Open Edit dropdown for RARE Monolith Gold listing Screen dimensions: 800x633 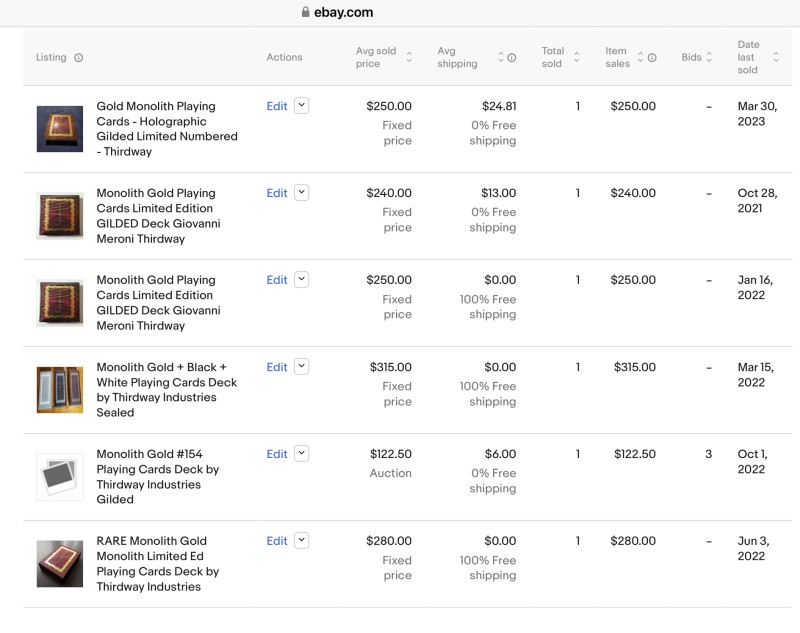click(302, 541)
